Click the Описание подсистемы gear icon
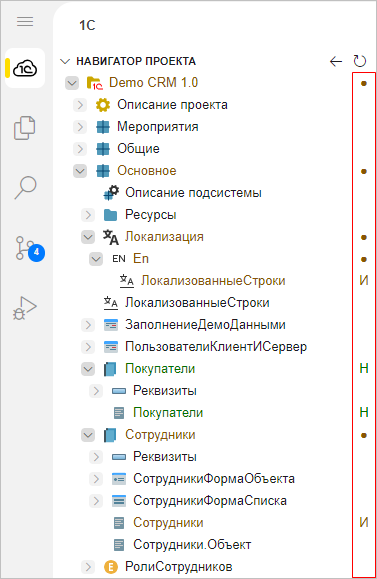 coord(111,193)
